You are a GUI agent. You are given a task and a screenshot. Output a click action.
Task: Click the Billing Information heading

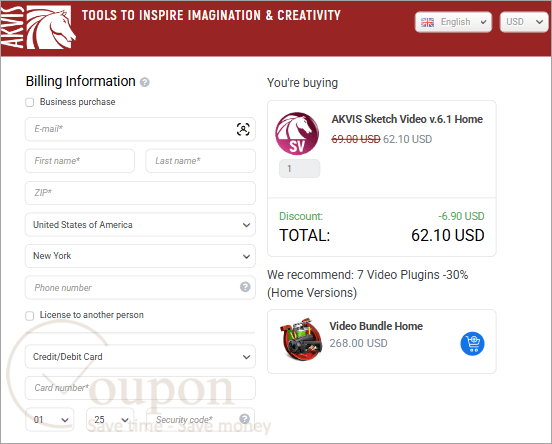coord(81,81)
